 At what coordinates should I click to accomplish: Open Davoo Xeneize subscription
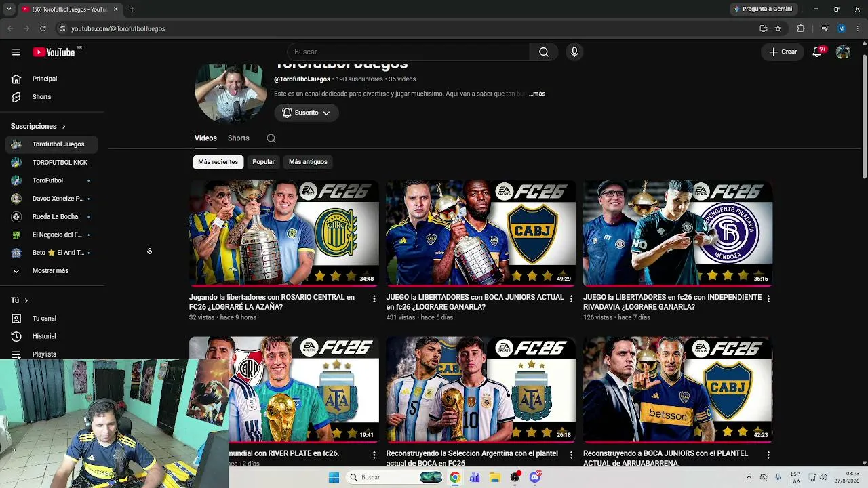(x=52, y=199)
